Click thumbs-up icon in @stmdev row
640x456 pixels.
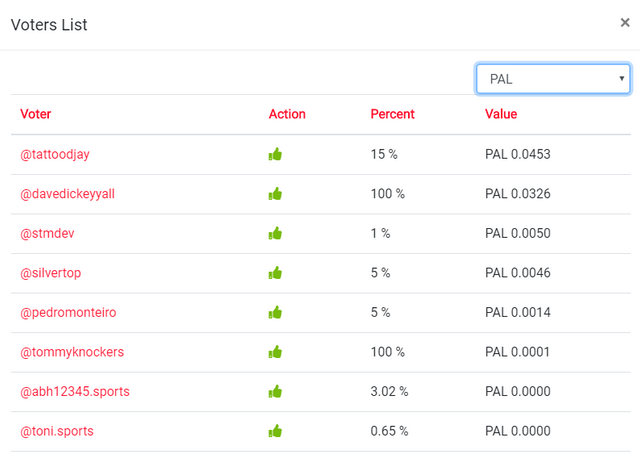(275, 234)
